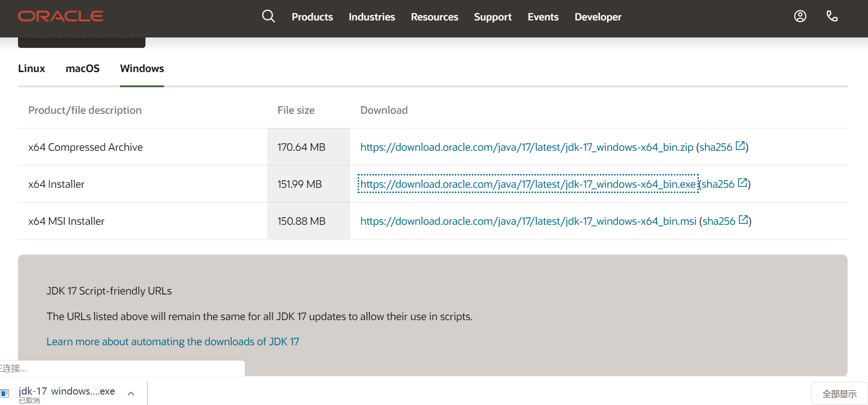Open sha256 link for exe installer
Viewport: 868px width, 405px height.
click(x=718, y=184)
